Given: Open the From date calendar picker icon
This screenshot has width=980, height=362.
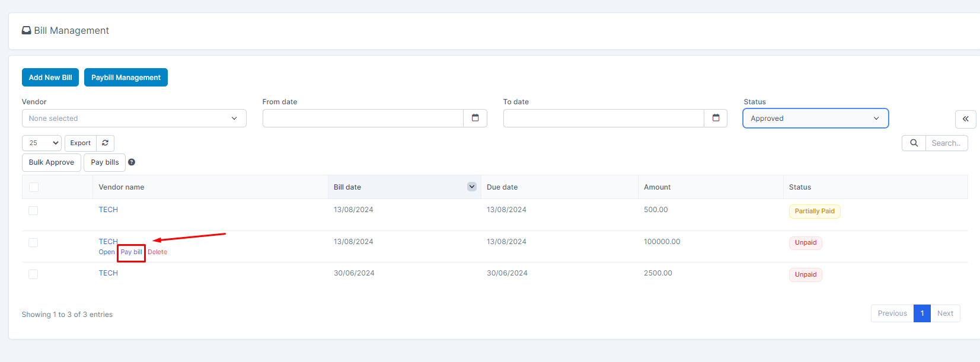Looking at the screenshot, I should 475,118.
